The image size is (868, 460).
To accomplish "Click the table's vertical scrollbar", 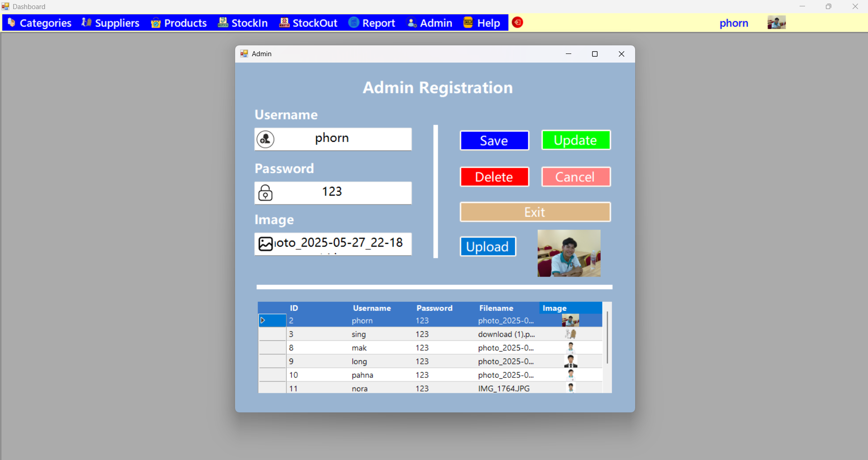I will point(607,338).
